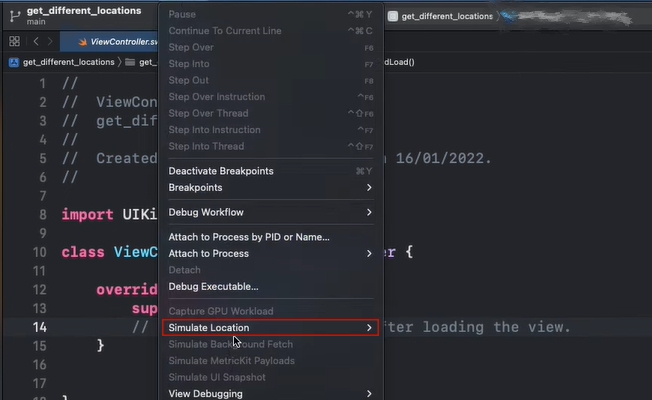652x400 pixels.
Task: Click the 'class' keyword on line 10
Action: [x=83, y=252]
